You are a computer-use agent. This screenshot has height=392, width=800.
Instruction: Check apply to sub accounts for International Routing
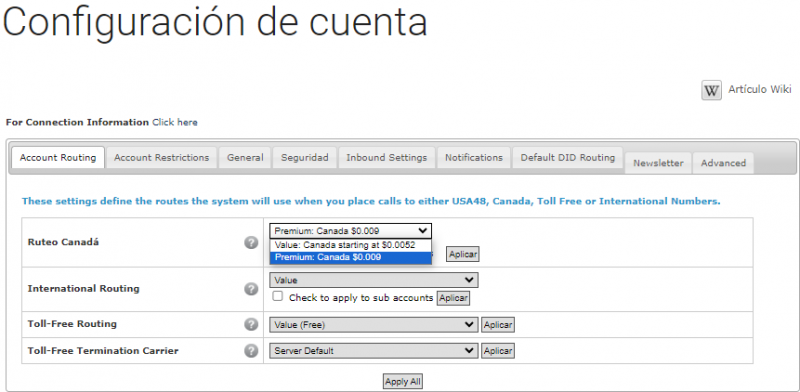coord(278,297)
